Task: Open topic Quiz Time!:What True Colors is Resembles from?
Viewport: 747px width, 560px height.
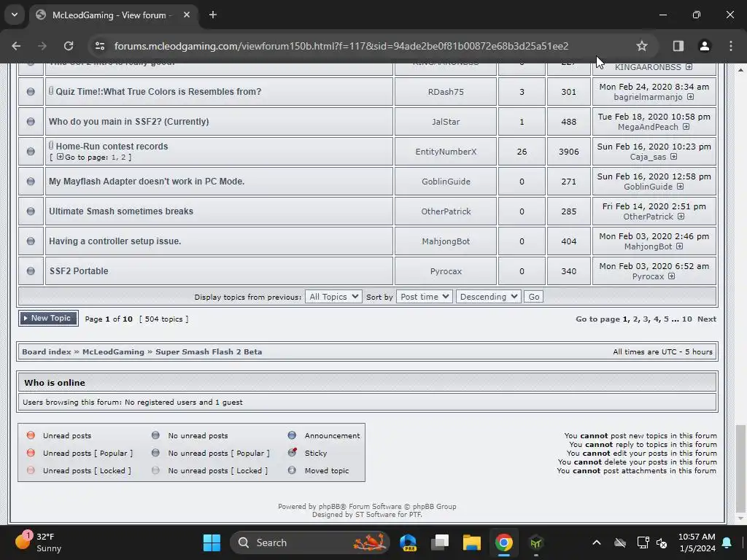Action: click(158, 91)
